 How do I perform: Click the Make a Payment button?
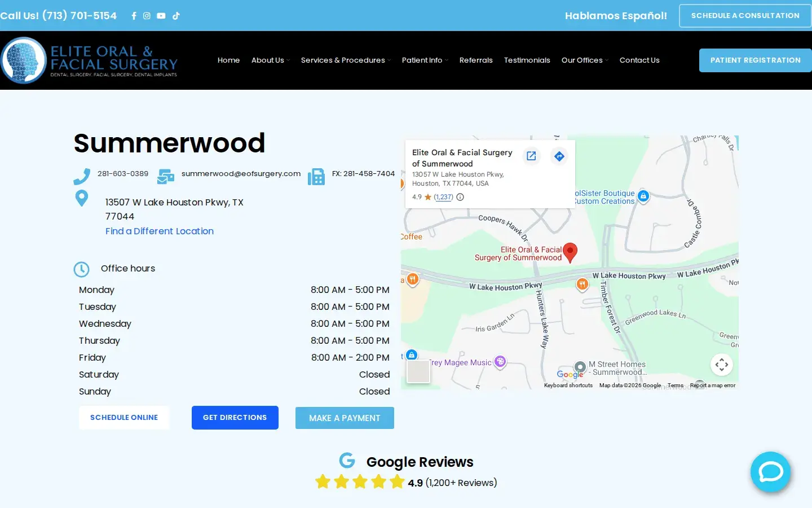[x=345, y=418]
